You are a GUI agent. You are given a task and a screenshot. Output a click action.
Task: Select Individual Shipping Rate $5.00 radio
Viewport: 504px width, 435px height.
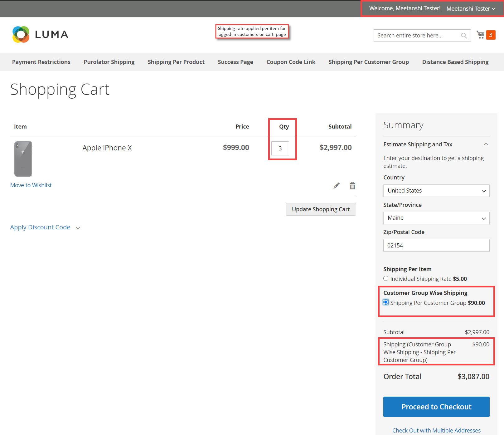(x=386, y=278)
